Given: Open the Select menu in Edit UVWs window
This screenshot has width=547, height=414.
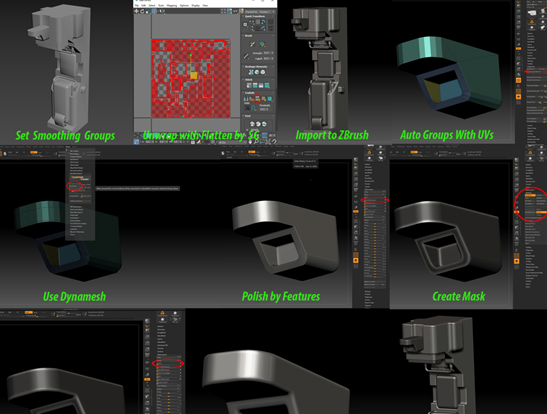Looking at the screenshot, I should click(x=152, y=6).
